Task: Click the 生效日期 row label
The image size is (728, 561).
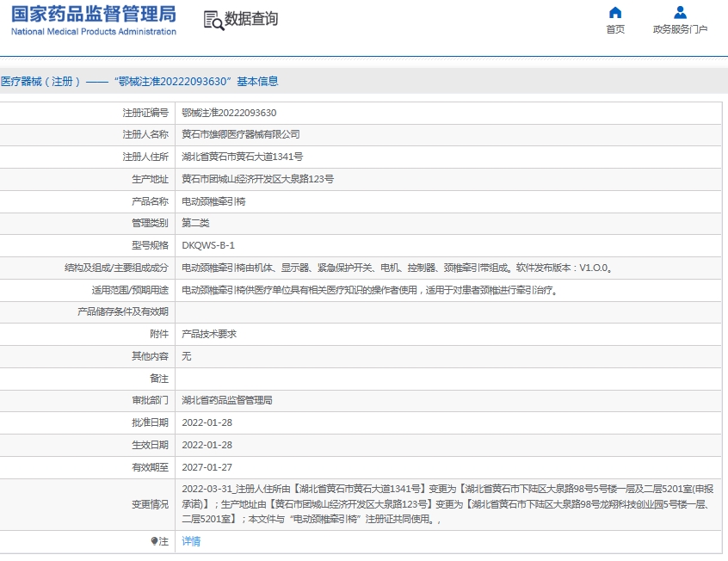Action: click(x=150, y=445)
